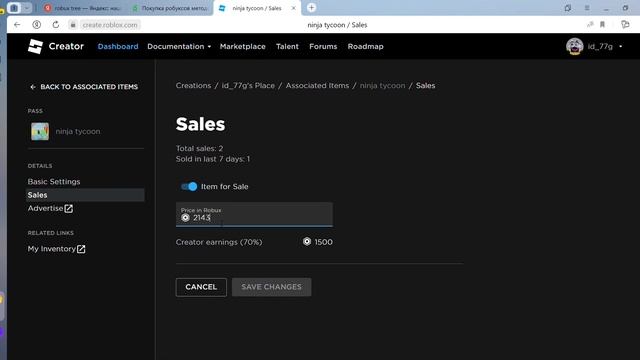Screen dimensions: 640x360
Task: Close the ninja tycoon / Sales tab
Action: [x=293, y=8]
